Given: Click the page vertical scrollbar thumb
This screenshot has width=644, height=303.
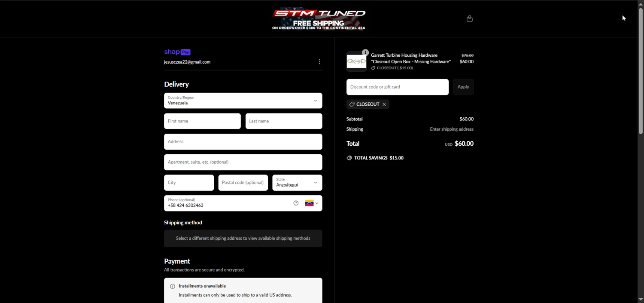Looking at the screenshot, I should 641,71.
